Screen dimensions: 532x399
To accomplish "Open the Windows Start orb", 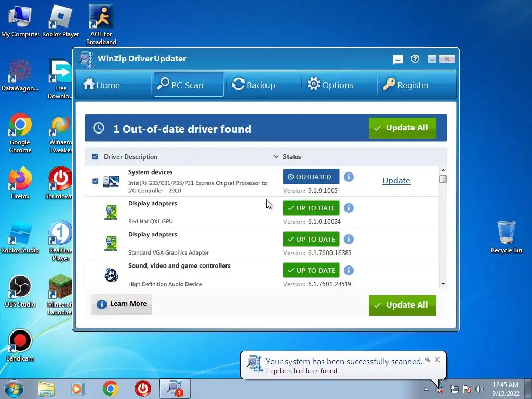I will point(14,389).
